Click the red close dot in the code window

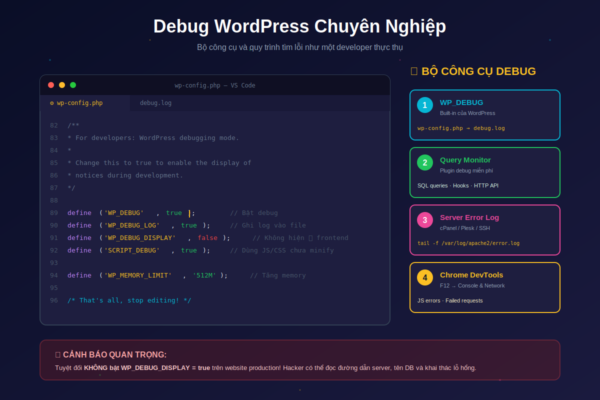pos(51,85)
